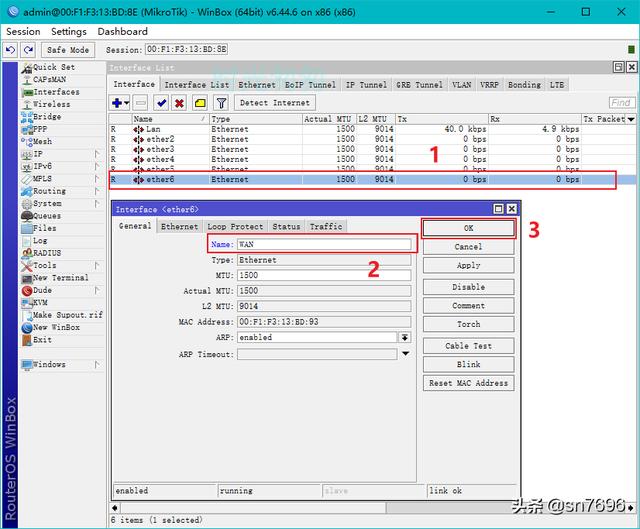This screenshot has width=640, height=529.
Task: Toggle the Safe Mode button
Action: (68, 50)
